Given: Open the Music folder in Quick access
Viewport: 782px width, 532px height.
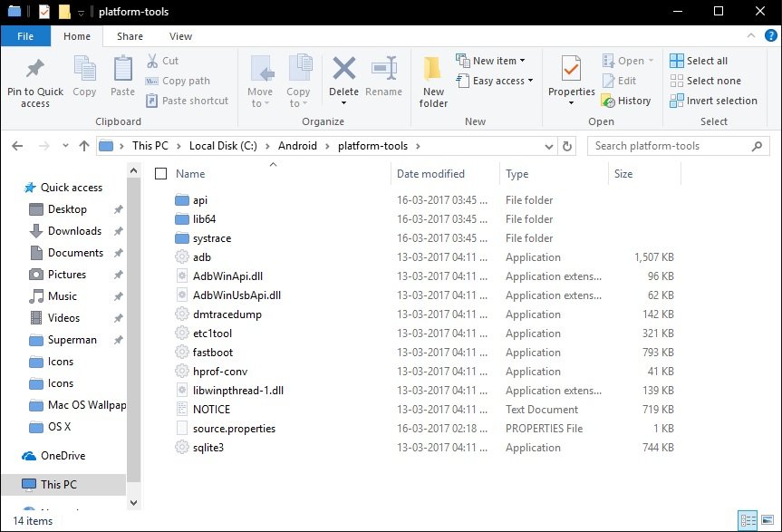Looking at the screenshot, I should click(63, 296).
